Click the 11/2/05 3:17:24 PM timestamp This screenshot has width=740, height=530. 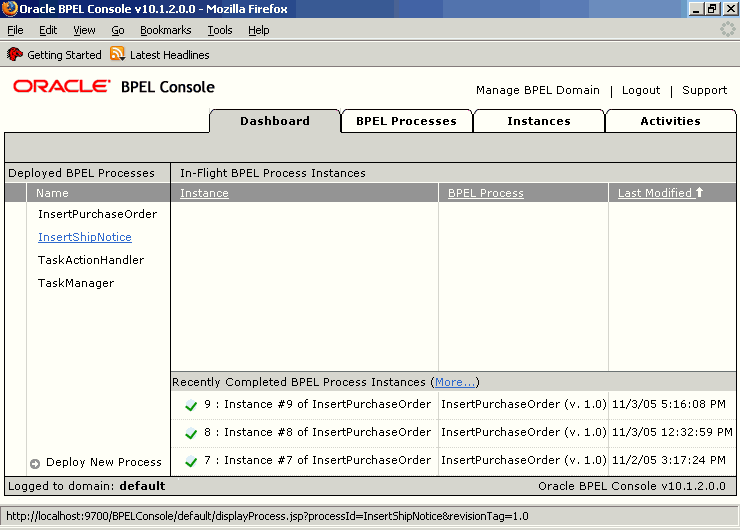coord(669,460)
